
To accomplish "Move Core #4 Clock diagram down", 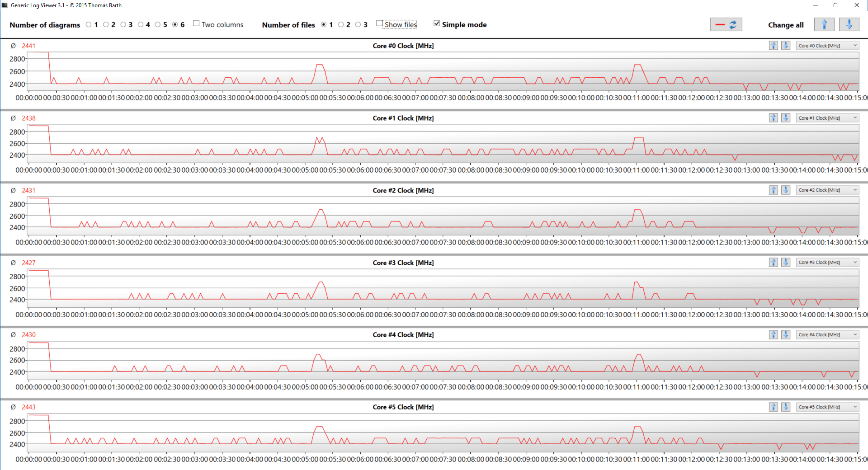I will (786, 334).
